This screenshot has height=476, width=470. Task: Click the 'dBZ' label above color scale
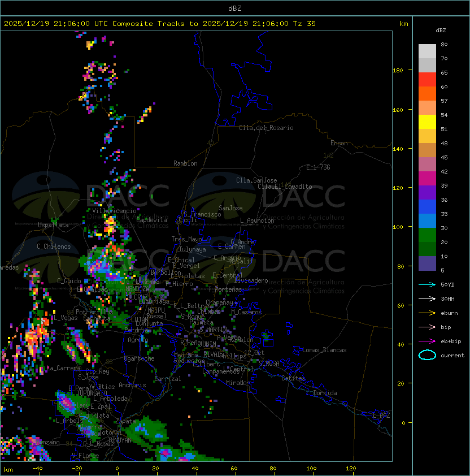(x=441, y=31)
